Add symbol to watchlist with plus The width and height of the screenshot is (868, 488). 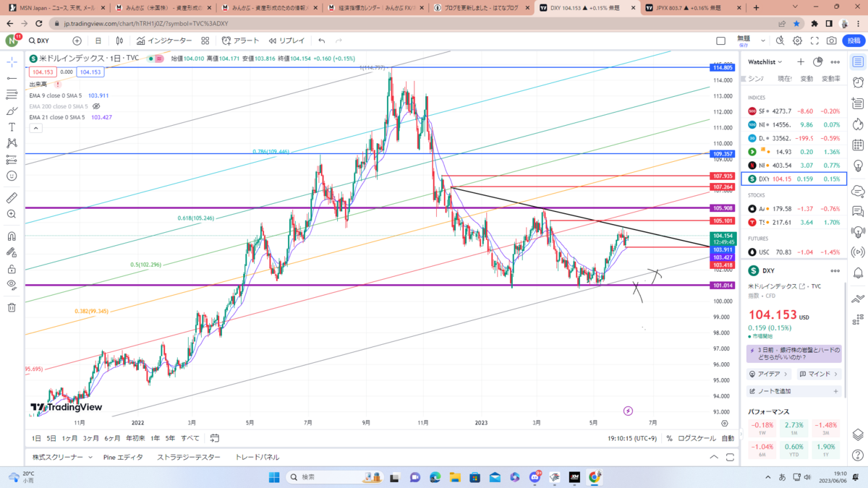coord(801,62)
